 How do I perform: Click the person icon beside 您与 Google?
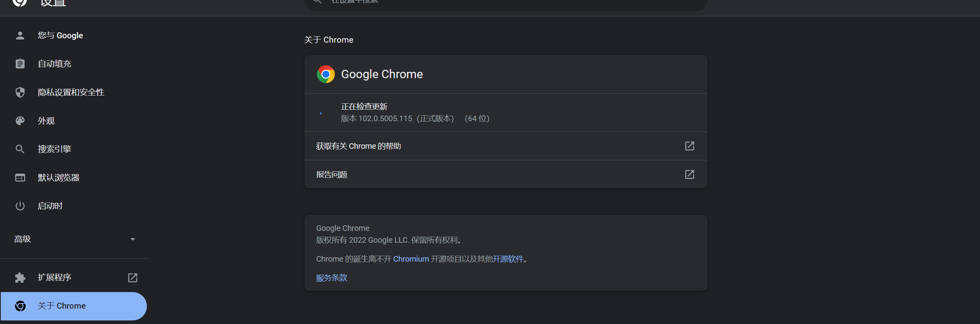20,36
